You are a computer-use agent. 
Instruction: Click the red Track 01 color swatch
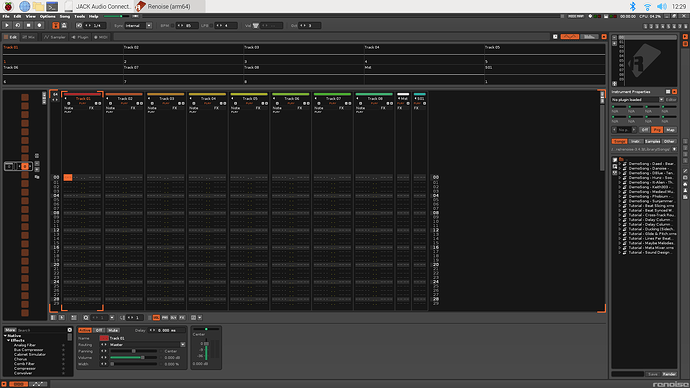click(104, 338)
